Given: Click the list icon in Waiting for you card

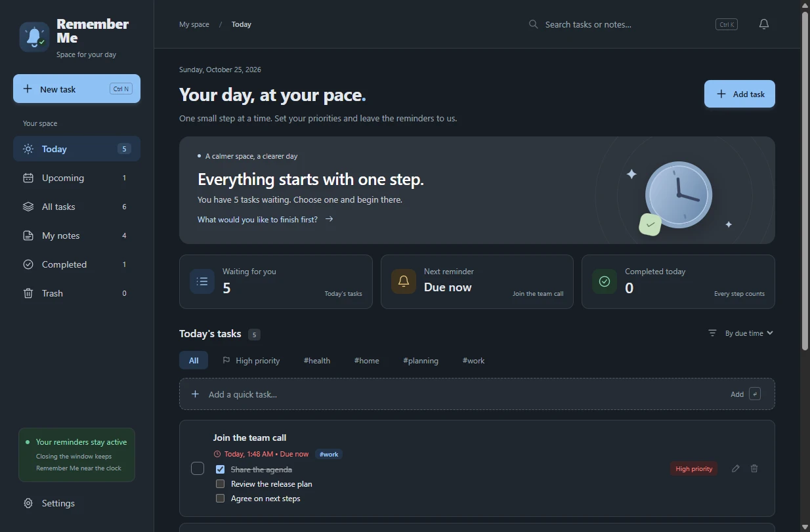Looking at the screenshot, I should click(x=202, y=281).
